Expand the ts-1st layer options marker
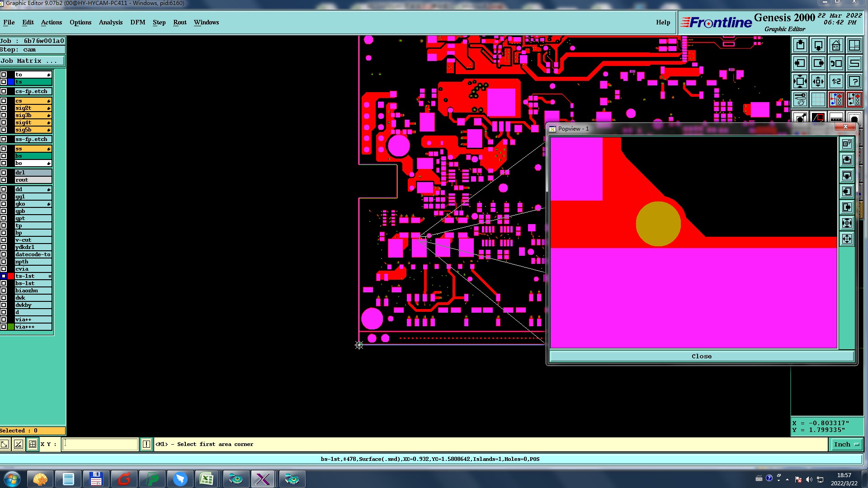The height and width of the screenshot is (488, 868). 49,276
